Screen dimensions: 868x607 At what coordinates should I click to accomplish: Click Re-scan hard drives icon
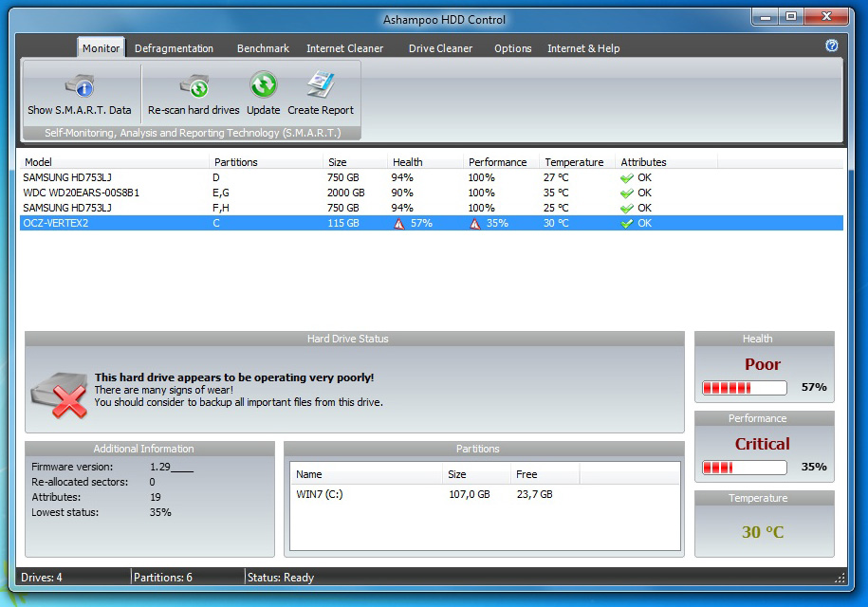pos(194,87)
